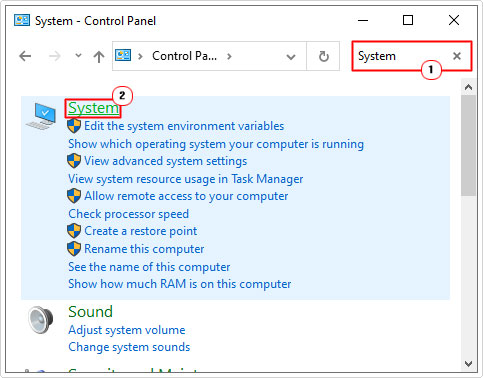Open View advanced system settings
This screenshot has width=483, height=378.
click(165, 161)
